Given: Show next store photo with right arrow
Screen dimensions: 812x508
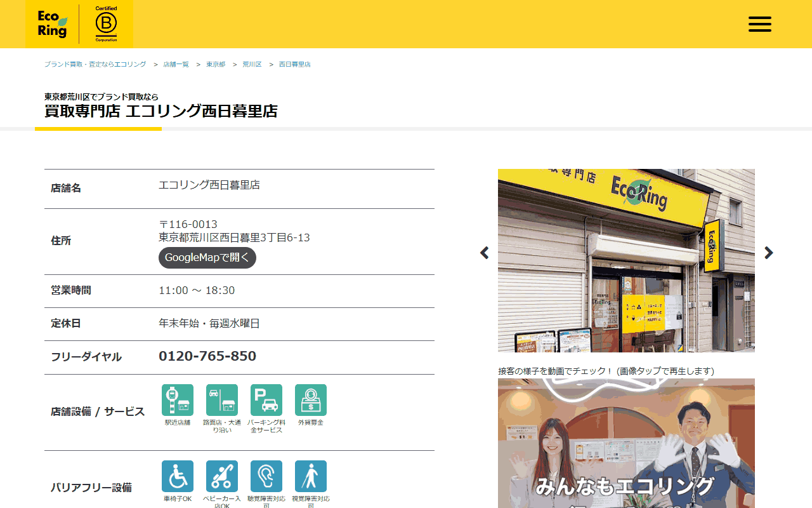Looking at the screenshot, I should coord(769,253).
